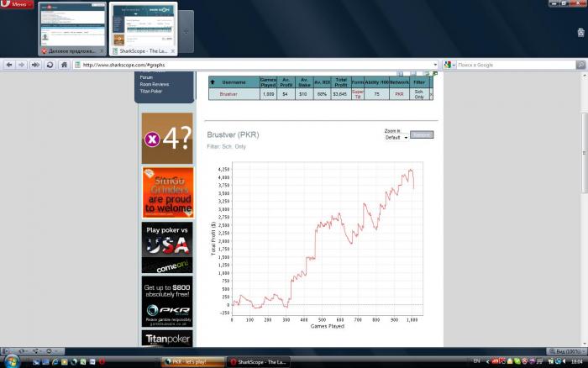588x368 pixels.
Task: Open the PKR - let's play! taskbar item
Action: [193, 362]
